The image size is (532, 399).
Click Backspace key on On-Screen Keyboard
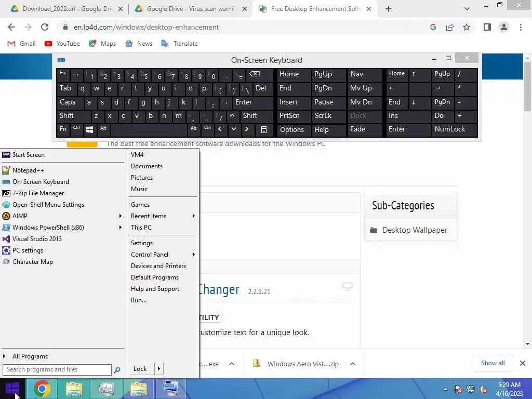coord(260,75)
